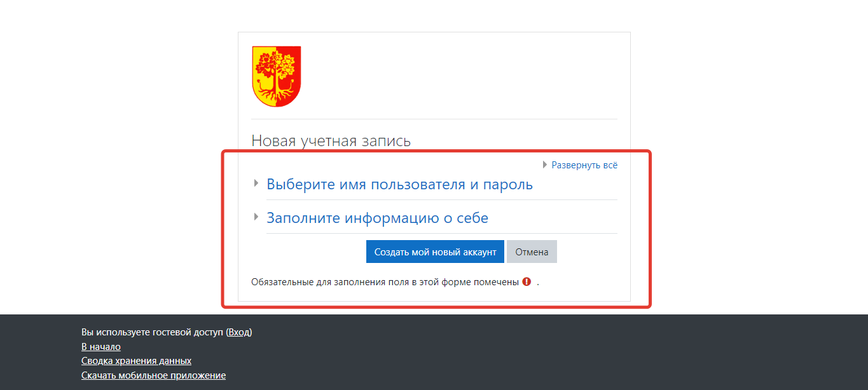Go to В начало home link
The width and height of the screenshot is (868, 390).
pos(101,347)
